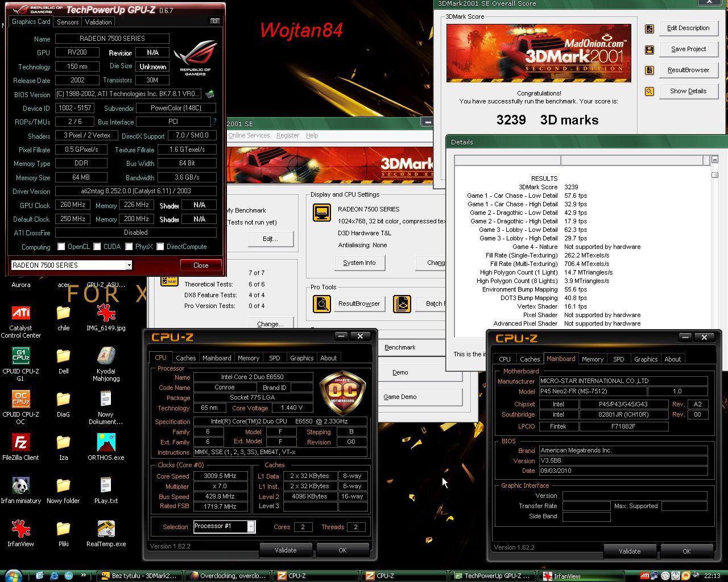
Task: Click Edit Description button
Action: 688,28
